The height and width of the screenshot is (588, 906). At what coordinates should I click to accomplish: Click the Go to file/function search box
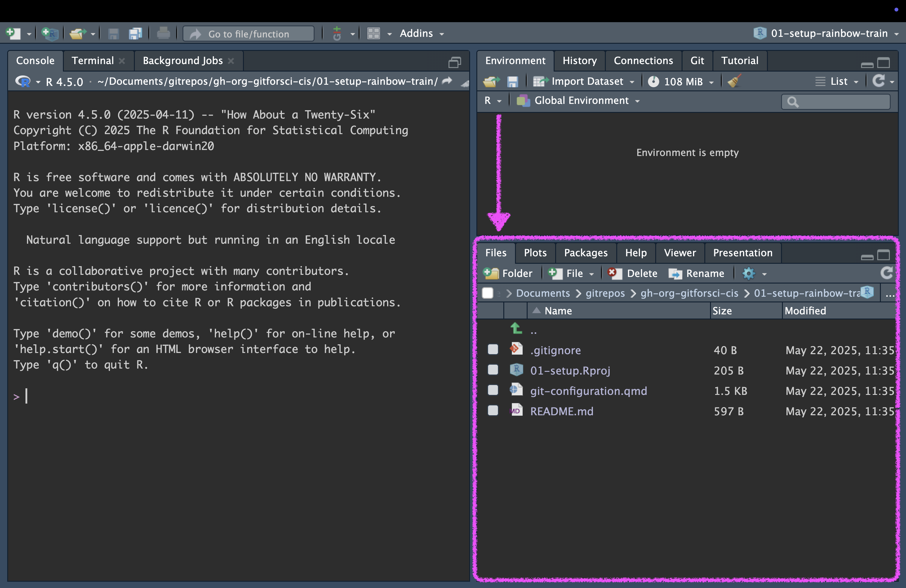(248, 34)
